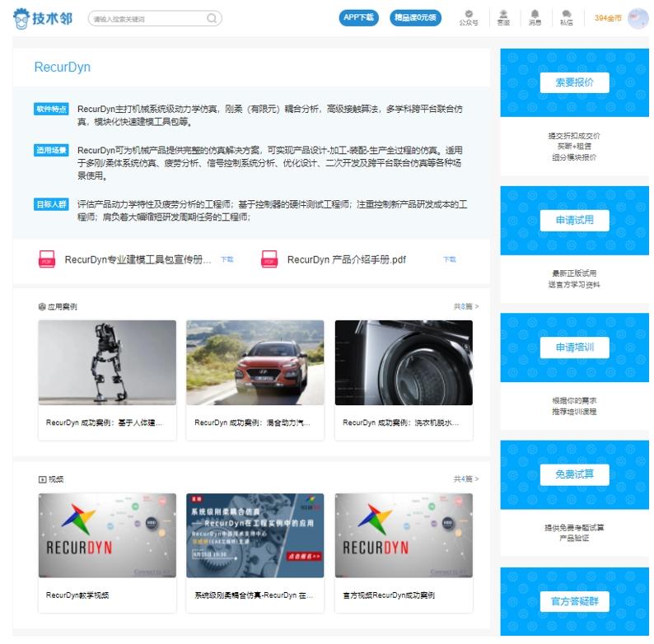The height and width of the screenshot is (644, 654).
Task: Open case title 洗衣机脱水...
Action: [x=401, y=422]
